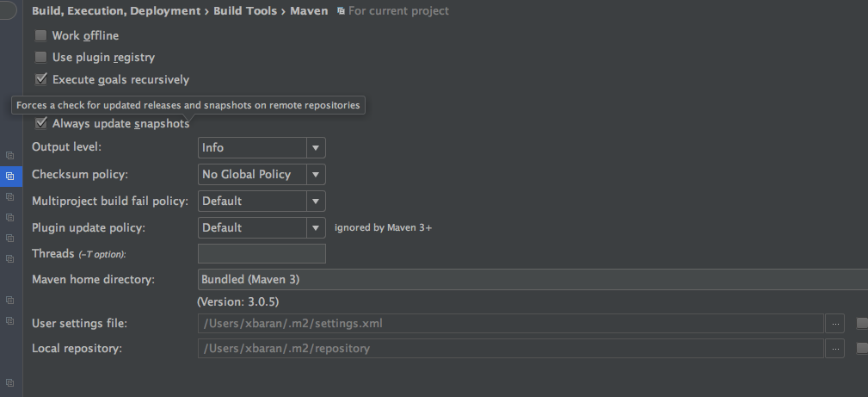The width and height of the screenshot is (868, 397).
Task: Open the Output level dropdown
Action: pyautogui.click(x=262, y=148)
